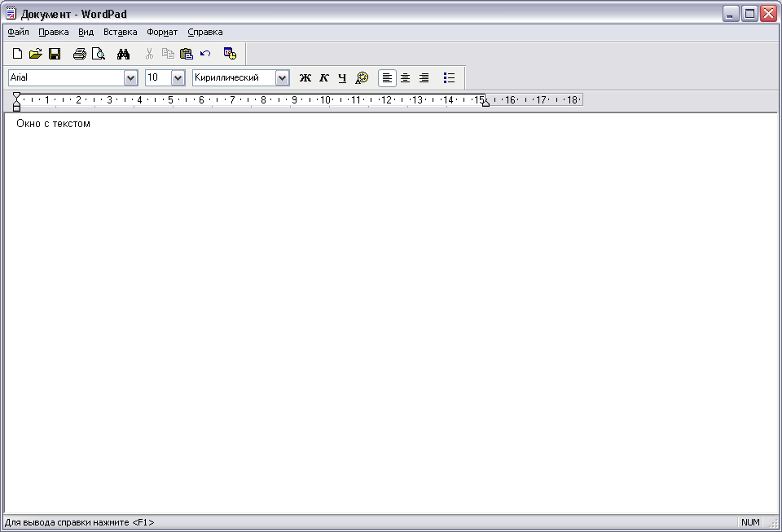Paste clipboard contents with paste icon
782x532 pixels.
click(187, 54)
